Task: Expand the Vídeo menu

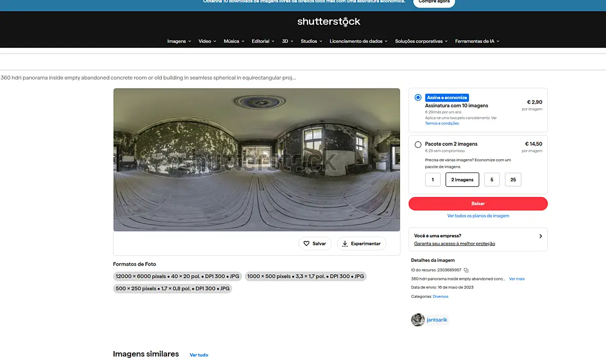Action: [207, 41]
